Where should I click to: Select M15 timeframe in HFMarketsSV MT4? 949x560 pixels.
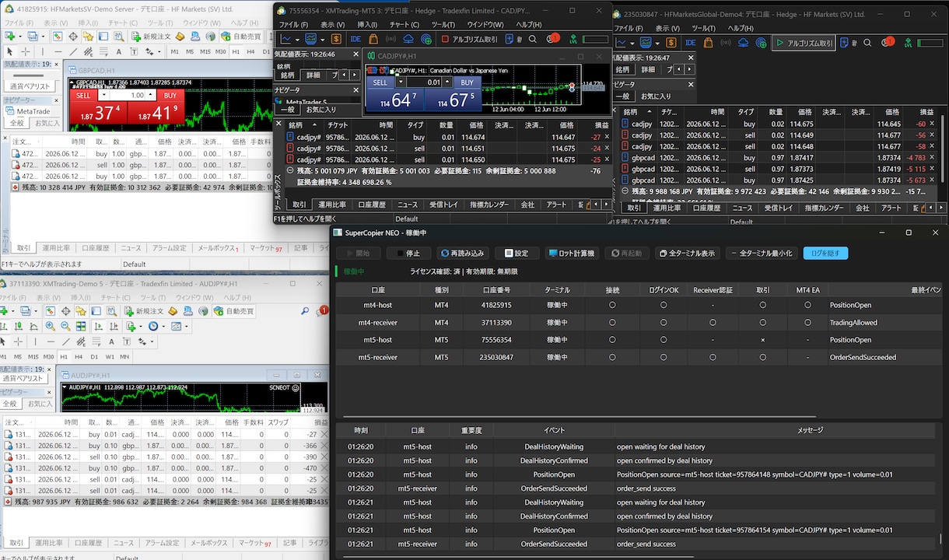point(205,51)
